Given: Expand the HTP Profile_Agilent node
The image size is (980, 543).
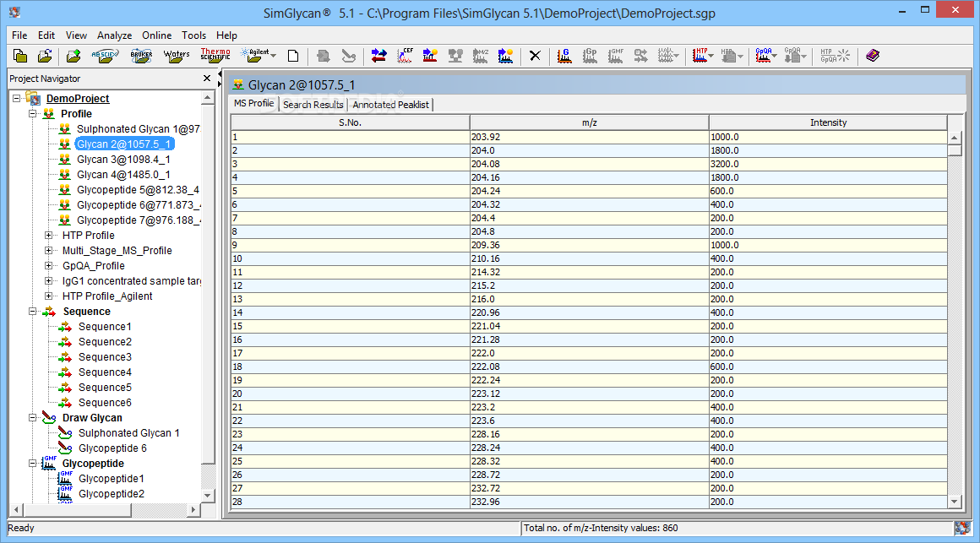Looking at the screenshot, I should (x=48, y=296).
